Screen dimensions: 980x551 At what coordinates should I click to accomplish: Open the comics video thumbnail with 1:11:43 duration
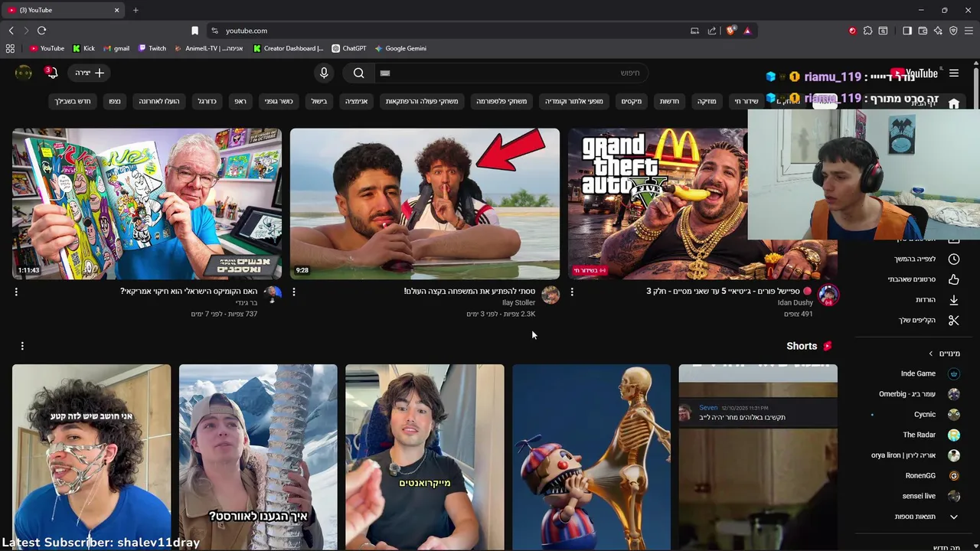[x=147, y=204]
